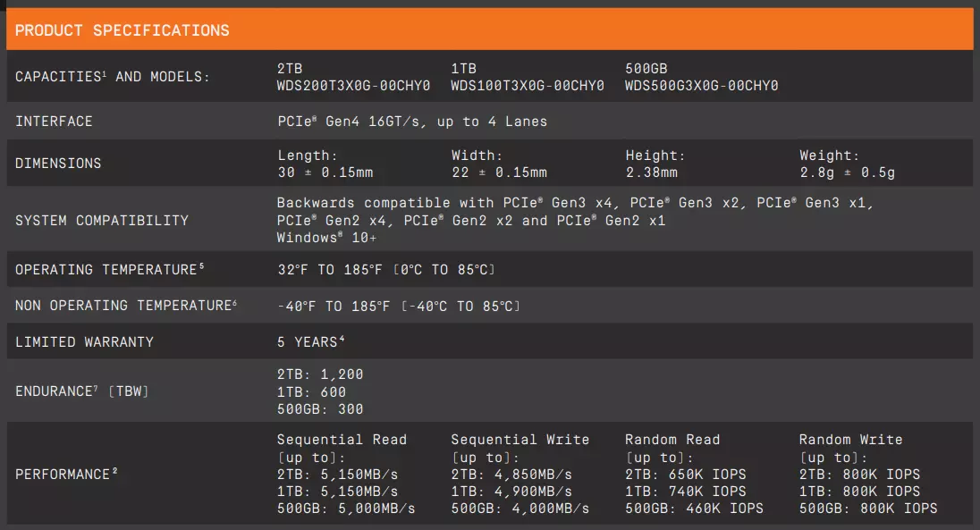
Task: Select the 500GB model number WDS500G3X0G-00CHY0
Action: click(x=701, y=86)
